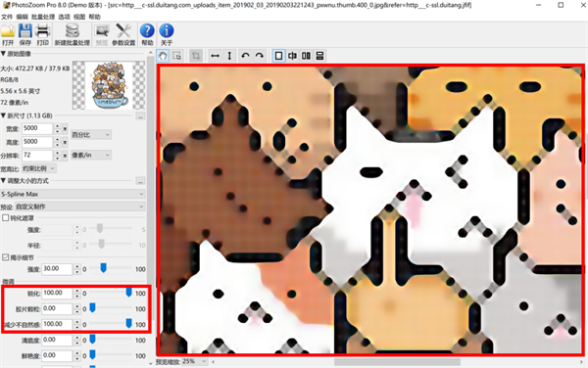Open the 帮助 menu in menu bar
This screenshot has height=368, width=588.
coord(94,17)
